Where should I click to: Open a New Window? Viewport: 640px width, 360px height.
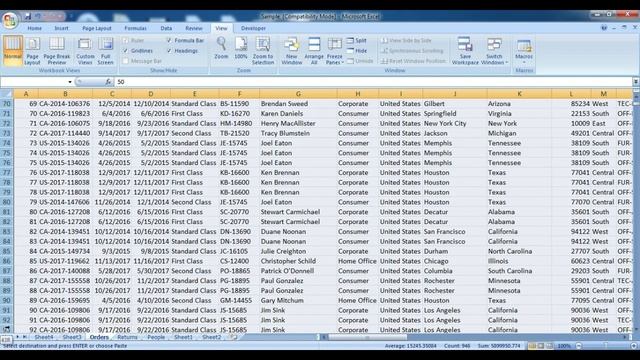point(291,50)
